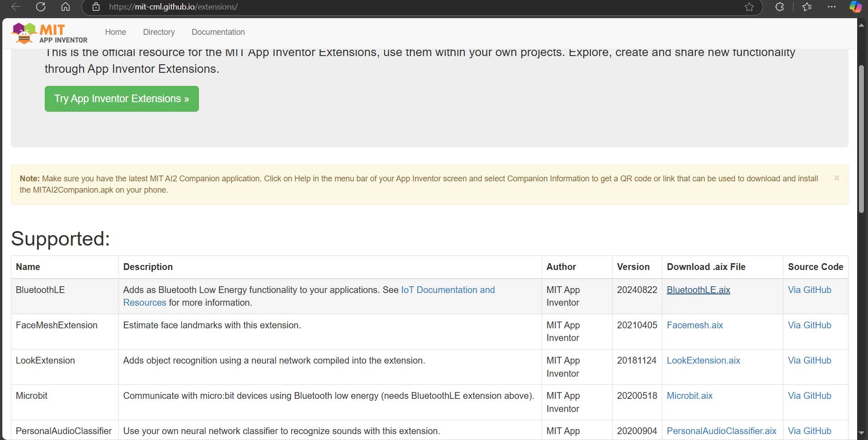
Task: Click the Supported: heading
Action: pos(61,239)
